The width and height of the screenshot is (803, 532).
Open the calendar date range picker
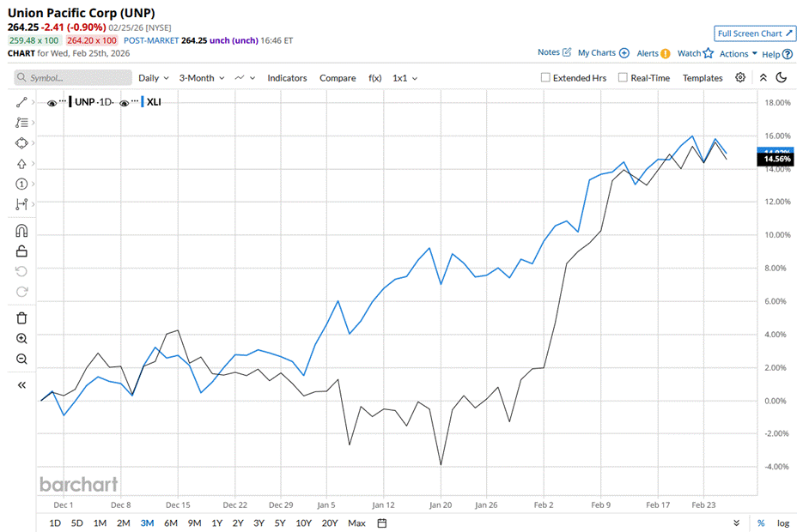[x=382, y=523]
